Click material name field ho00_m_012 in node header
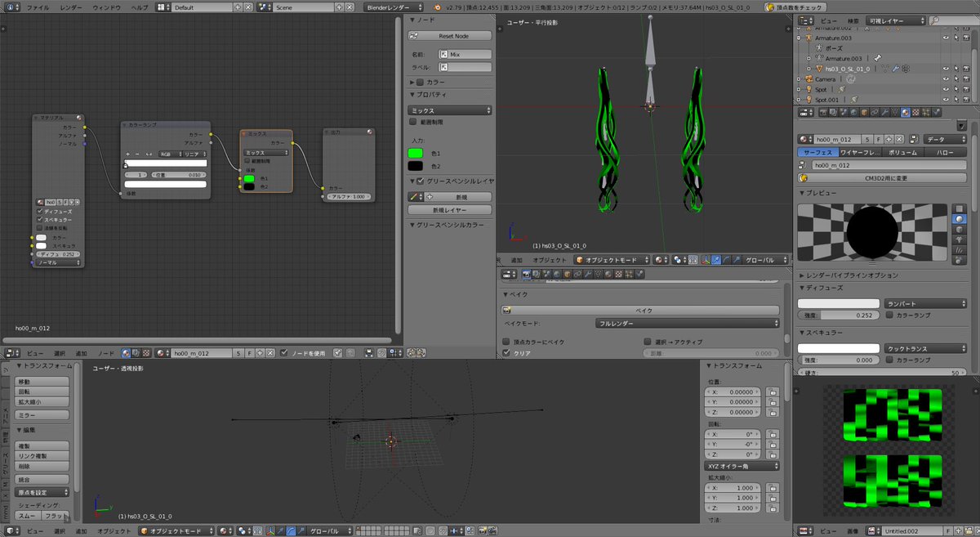The height and width of the screenshot is (537, 980). pyautogui.click(x=202, y=353)
